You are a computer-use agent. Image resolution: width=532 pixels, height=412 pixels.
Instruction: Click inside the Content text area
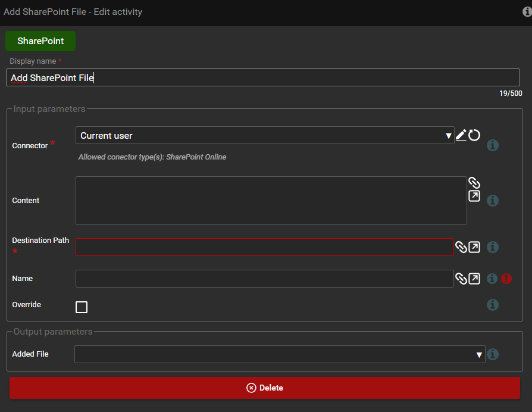[x=271, y=201]
